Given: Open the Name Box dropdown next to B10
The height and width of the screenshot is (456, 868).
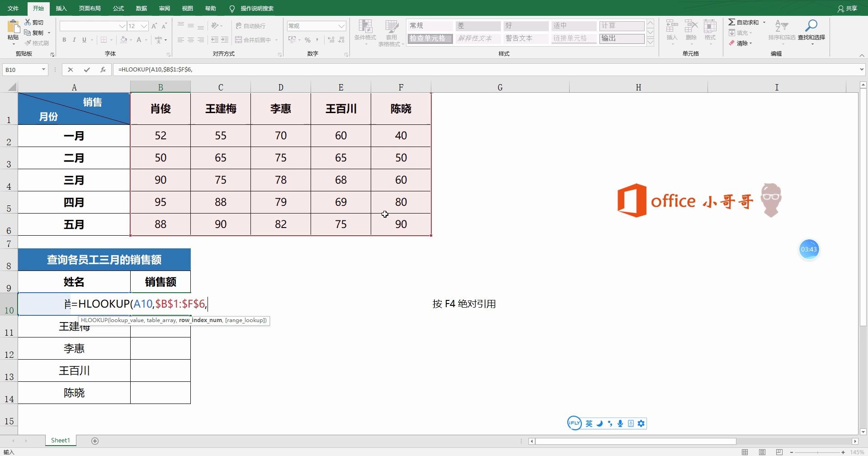Looking at the screenshot, I should coord(43,69).
